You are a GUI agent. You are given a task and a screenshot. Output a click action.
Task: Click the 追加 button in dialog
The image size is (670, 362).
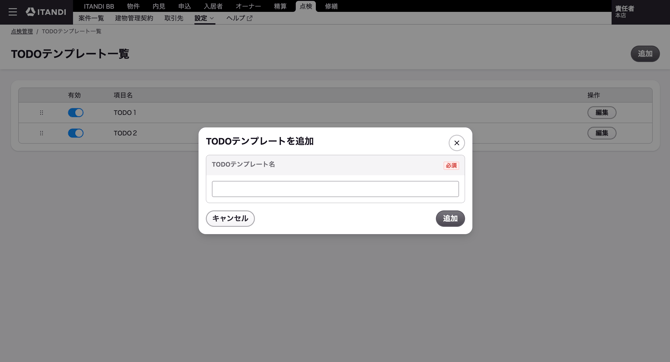[x=450, y=218]
